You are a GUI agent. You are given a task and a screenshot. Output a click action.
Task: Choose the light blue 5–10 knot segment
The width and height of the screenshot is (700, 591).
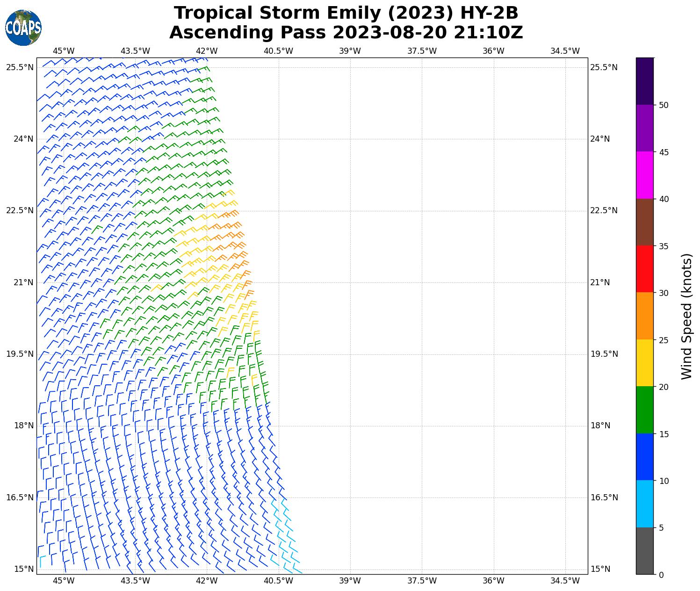[644, 504]
